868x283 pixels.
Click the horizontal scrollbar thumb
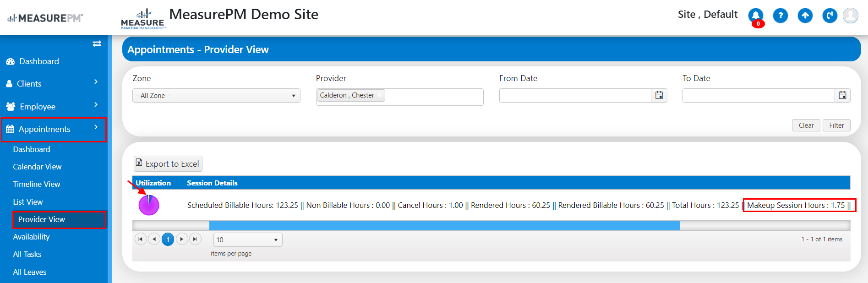pyautogui.click(x=444, y=225)
